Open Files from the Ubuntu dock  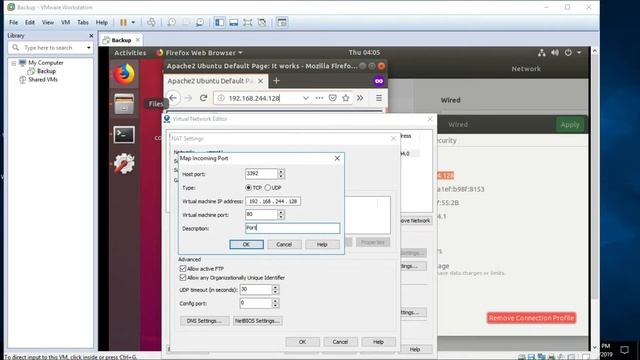click(124, 104)
